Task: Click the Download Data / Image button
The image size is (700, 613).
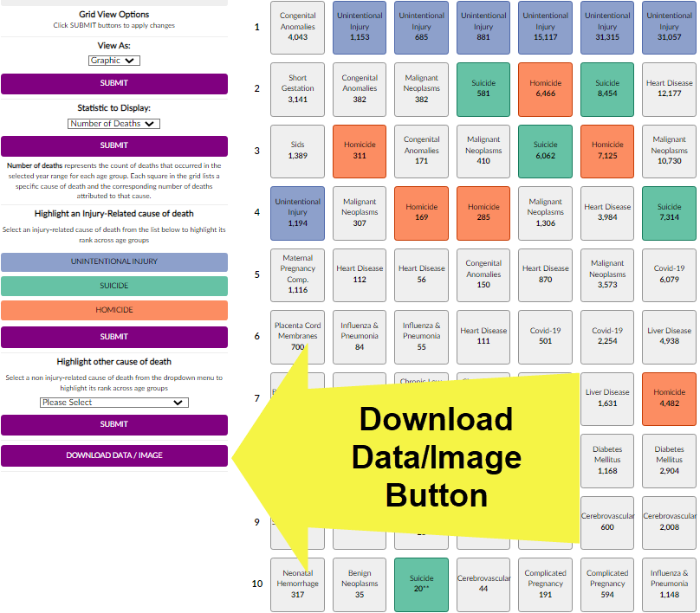Action: pyautogui.click(x=114, y=455)
